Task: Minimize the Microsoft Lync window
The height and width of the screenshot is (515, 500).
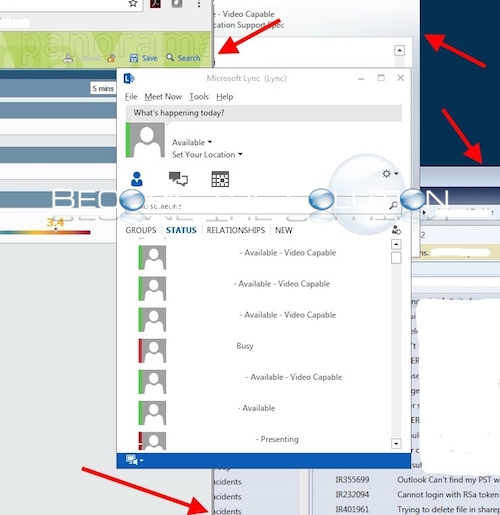Action: [361, 79]
